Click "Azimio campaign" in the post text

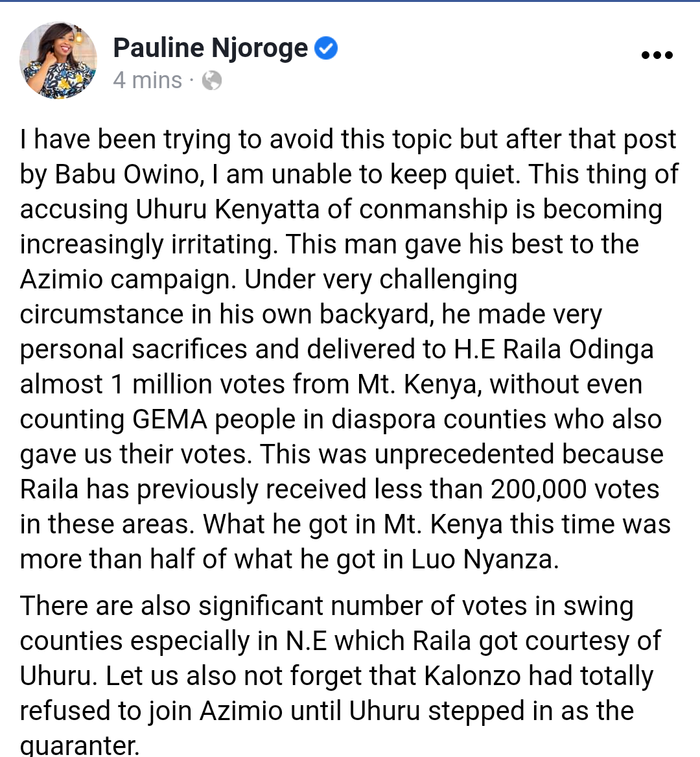coord(128,279)
